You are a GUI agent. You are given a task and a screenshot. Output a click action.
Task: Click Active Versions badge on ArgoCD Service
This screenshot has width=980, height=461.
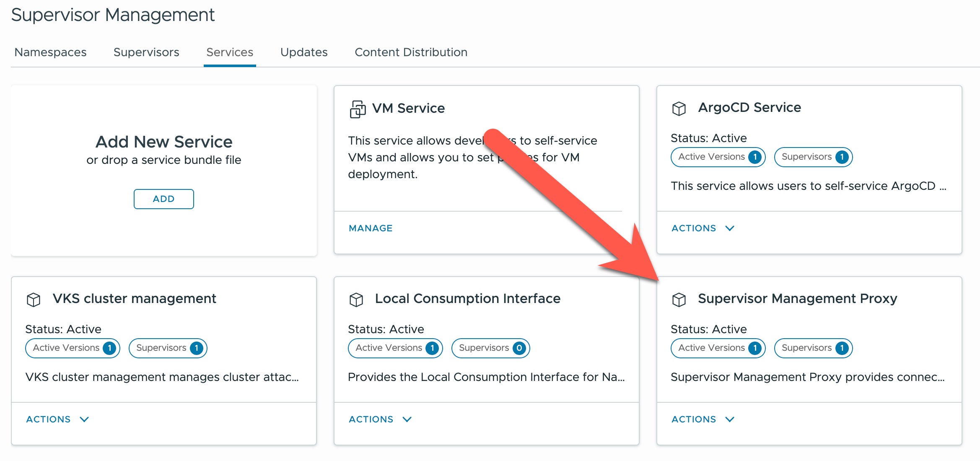click(718, 157)
